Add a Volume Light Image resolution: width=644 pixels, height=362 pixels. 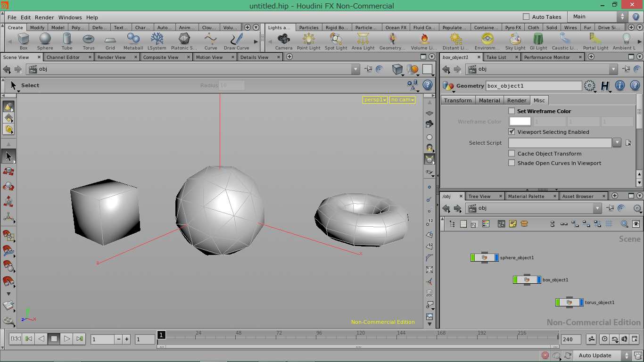tap(424, 41)
